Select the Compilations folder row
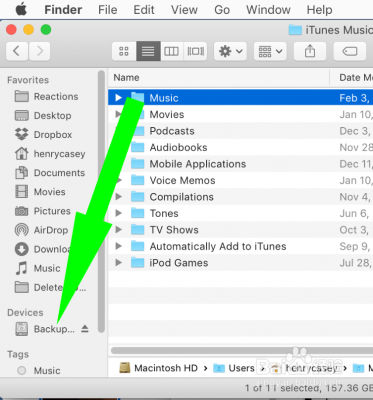The image size is (373, 400). [x=241, y=197]
